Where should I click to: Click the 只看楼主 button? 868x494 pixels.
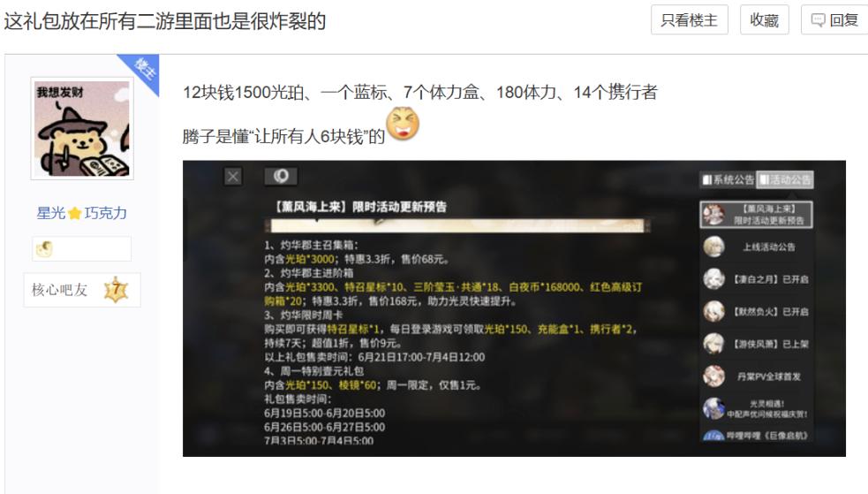[x=690, y=20]
